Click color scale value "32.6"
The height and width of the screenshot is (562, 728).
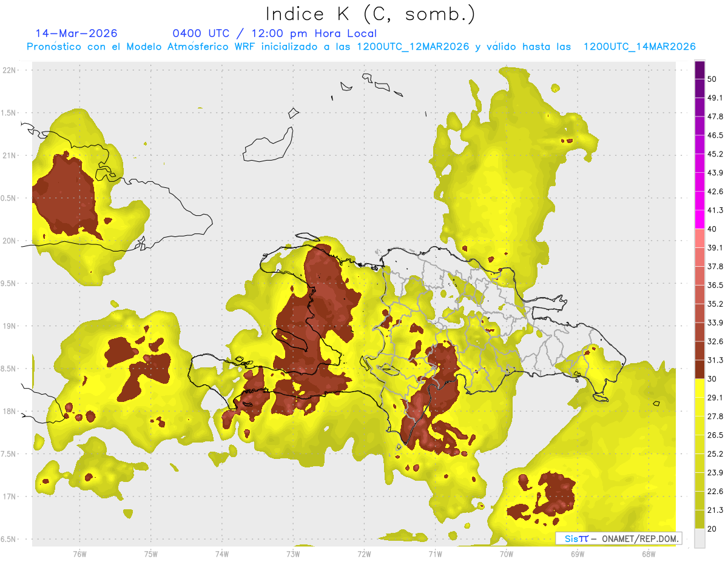715,341
